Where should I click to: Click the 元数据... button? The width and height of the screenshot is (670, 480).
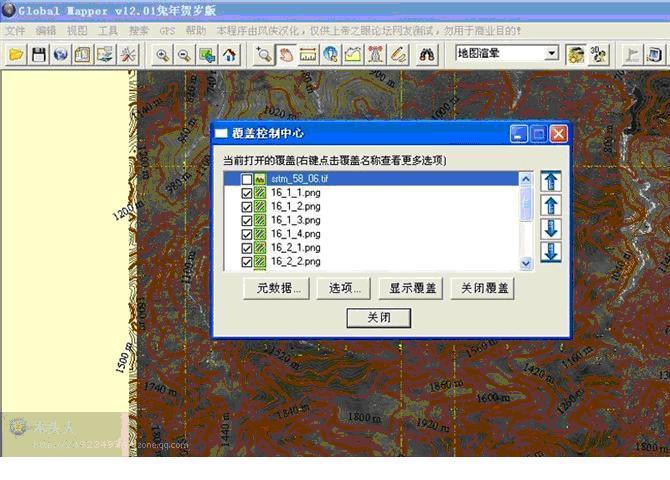(x=277, y=288)
